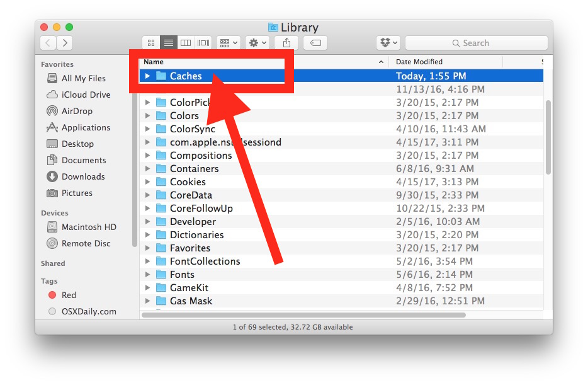Open the Arrange items dropdown
This screenshot has height=385, width=588.
click(228, 43)
